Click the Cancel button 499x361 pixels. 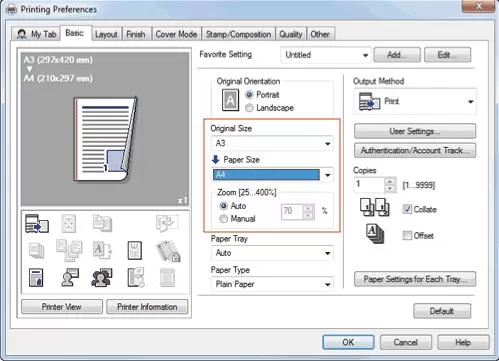point(406,342)
